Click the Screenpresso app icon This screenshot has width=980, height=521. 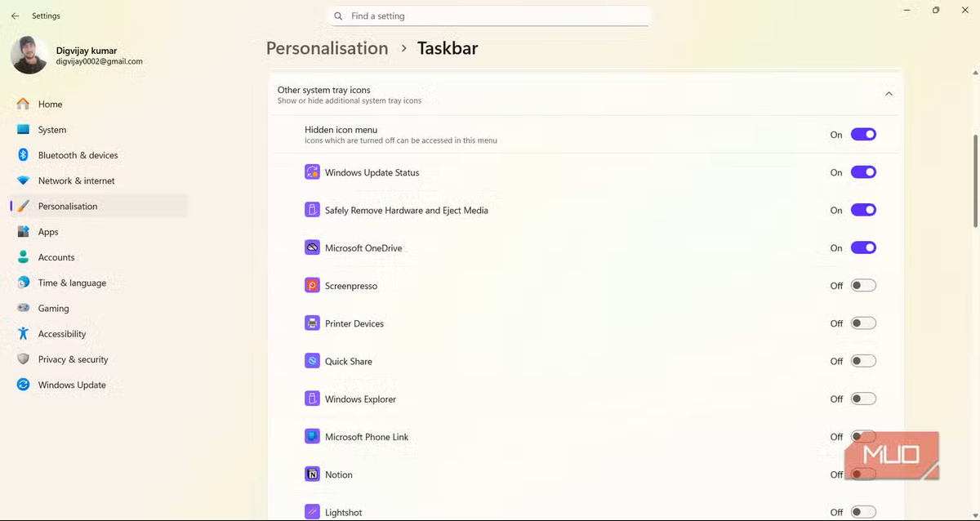(312, 286)
